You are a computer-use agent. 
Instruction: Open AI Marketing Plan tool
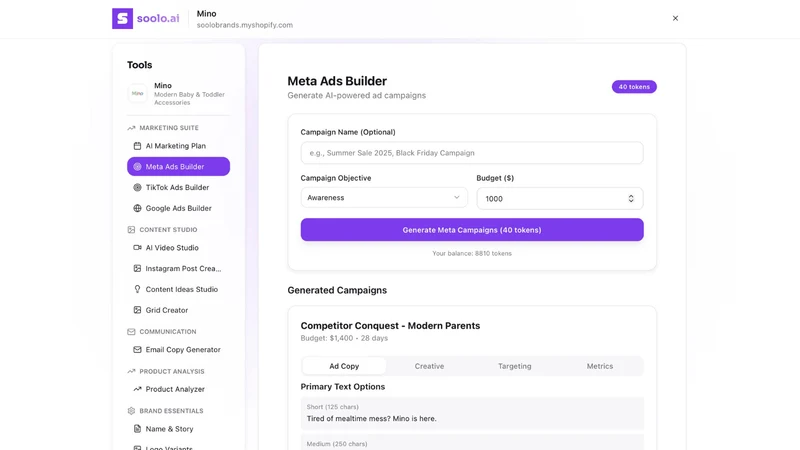179,146
